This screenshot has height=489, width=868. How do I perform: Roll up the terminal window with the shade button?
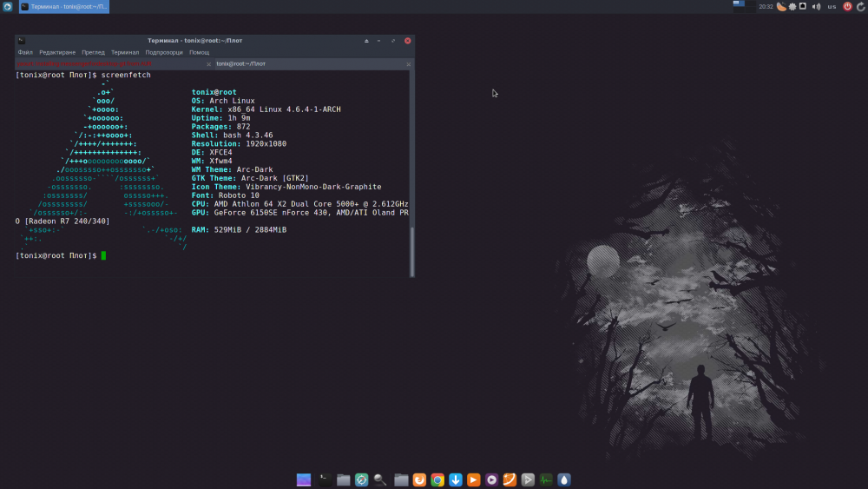click(366, 41)
